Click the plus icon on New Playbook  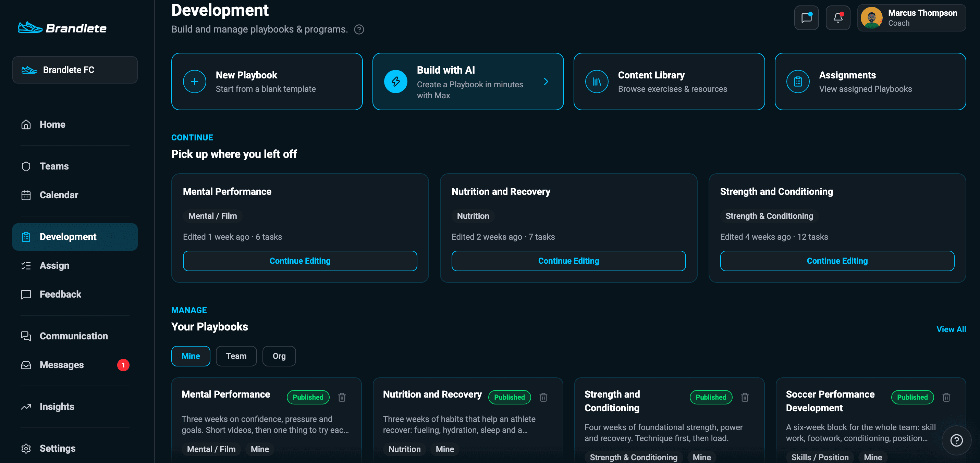(x=194, y=82)
